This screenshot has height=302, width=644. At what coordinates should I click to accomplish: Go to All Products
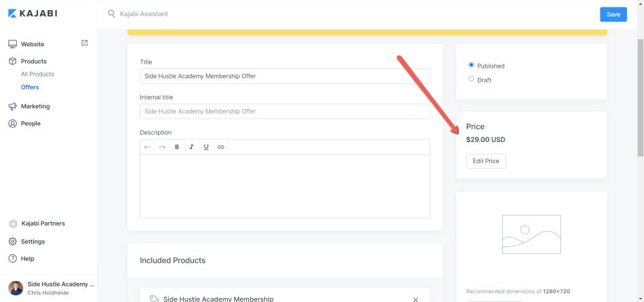point(37,74)
